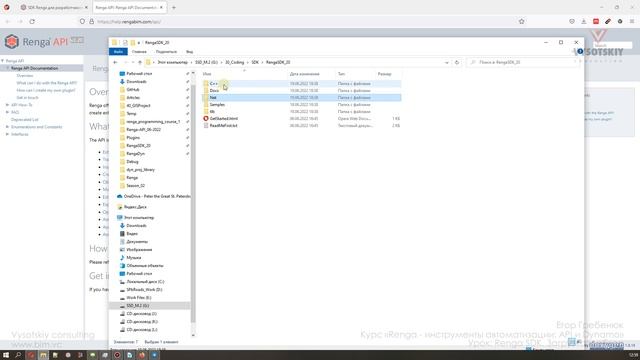Viewport: 640px width, 360px height.
Task: Sort files by Дата изменения column
Action: point(304,74)
